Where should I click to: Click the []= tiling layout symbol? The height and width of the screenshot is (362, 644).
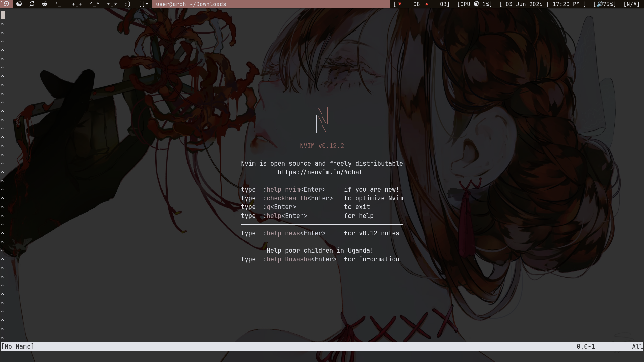pos(144,4)
